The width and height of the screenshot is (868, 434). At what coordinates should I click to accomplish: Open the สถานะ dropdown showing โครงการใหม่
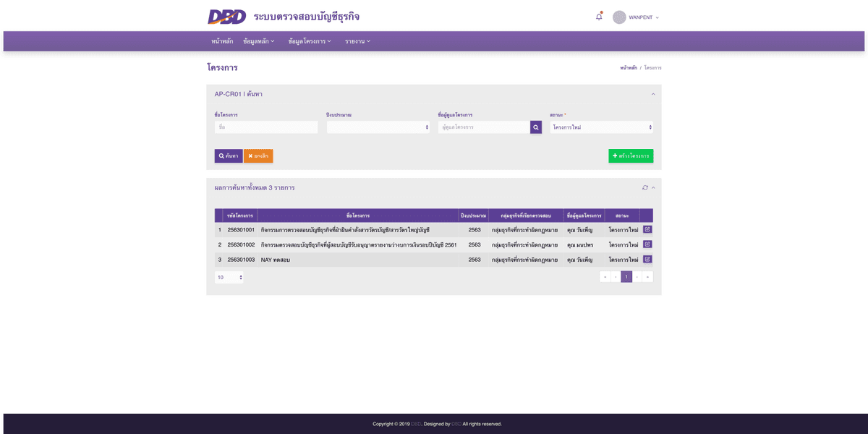(601, 127)
